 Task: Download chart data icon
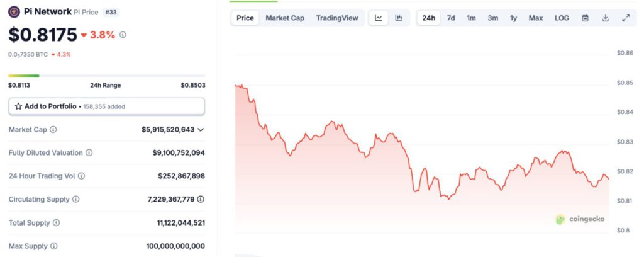coord(605,18)
